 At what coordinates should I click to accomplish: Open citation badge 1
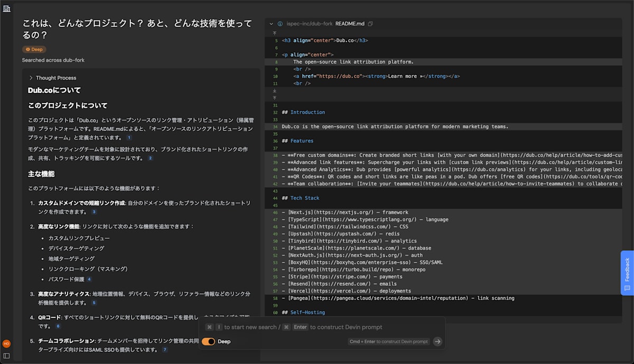tap(129, 137)
